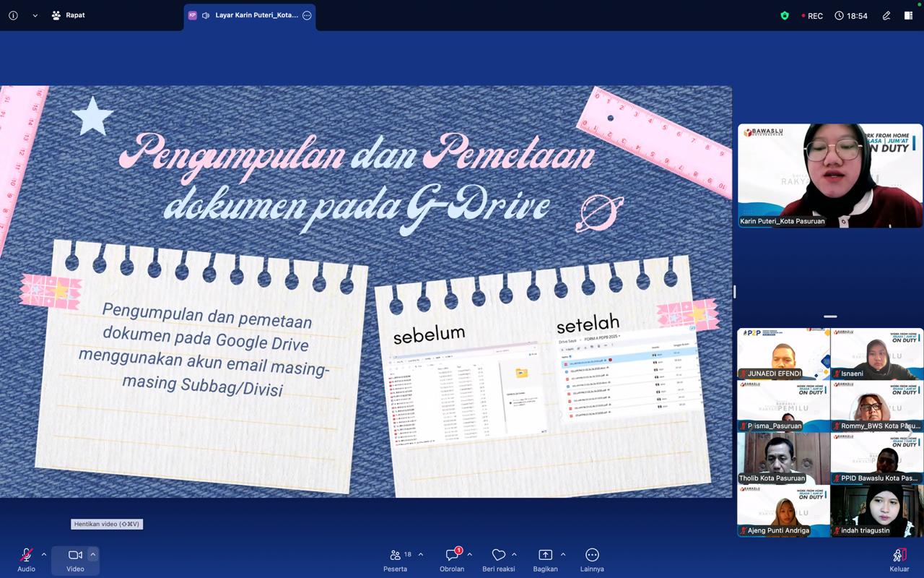Viewport: 924px width, 578px height.
Task: Open the meeting info icon
Action: pos(13,15)
